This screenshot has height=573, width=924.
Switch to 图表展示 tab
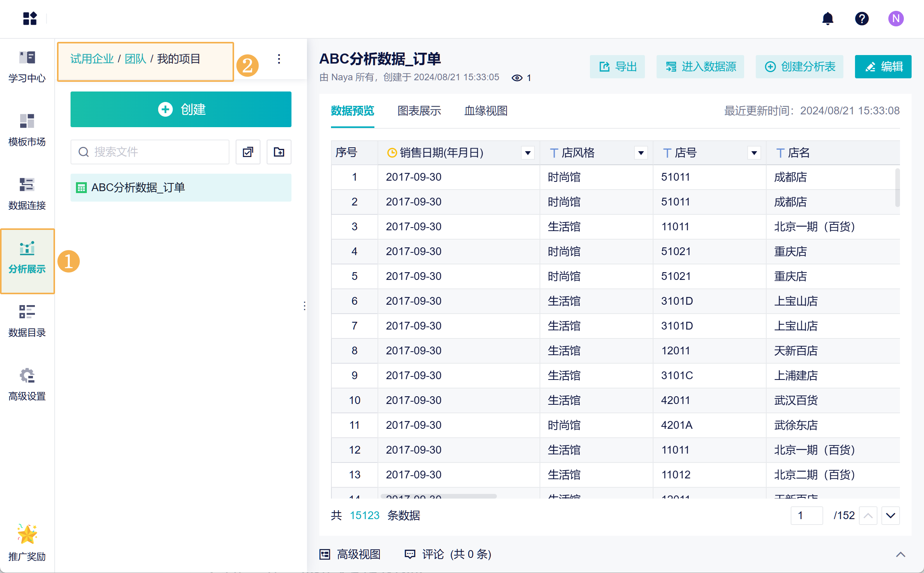click(x=419, y=111)
